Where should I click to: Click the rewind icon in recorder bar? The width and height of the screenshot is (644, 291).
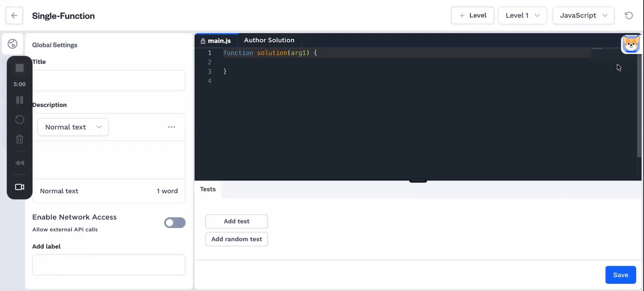[20, 163]
